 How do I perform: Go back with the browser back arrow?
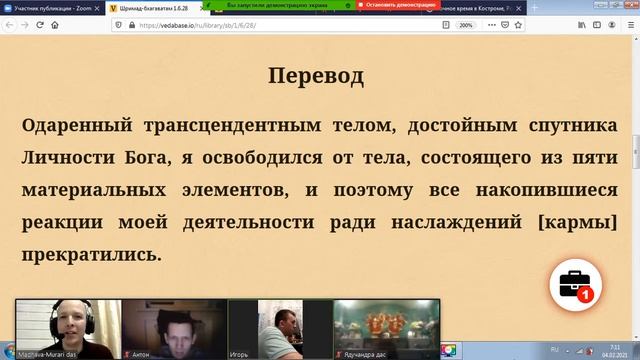point(9,25)
